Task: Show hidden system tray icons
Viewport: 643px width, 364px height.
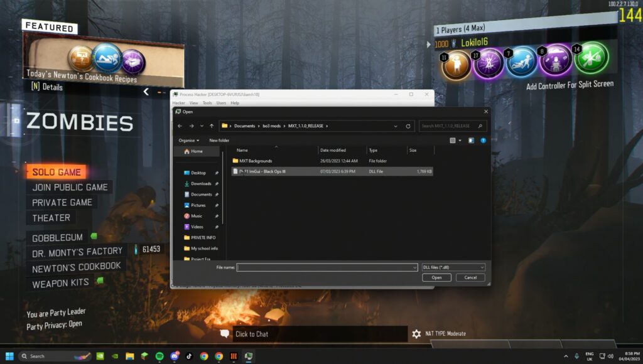Action: point(566,356)
